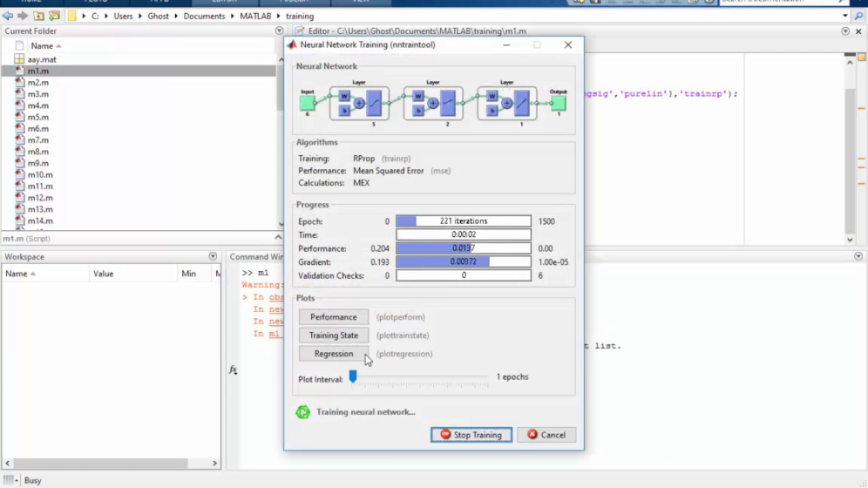This screenshot has width=868, height=488.
Task: Open the Training State plot
Action: [334, 335]
